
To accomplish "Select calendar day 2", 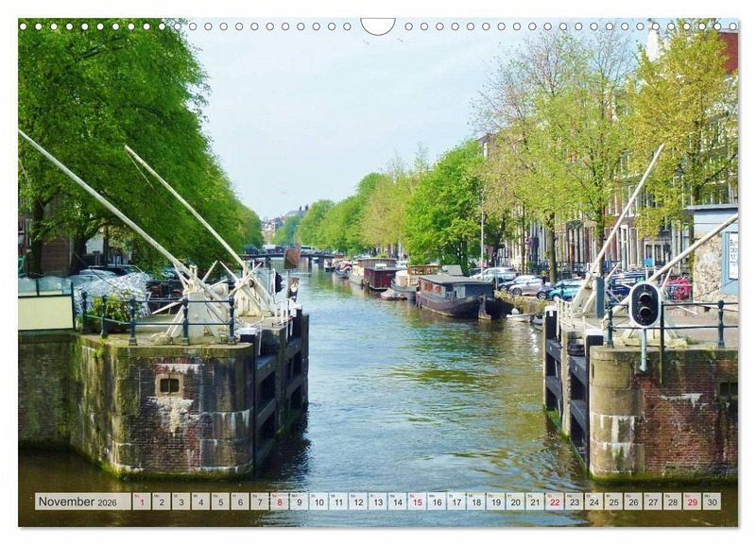I will [x=162, y=502].
